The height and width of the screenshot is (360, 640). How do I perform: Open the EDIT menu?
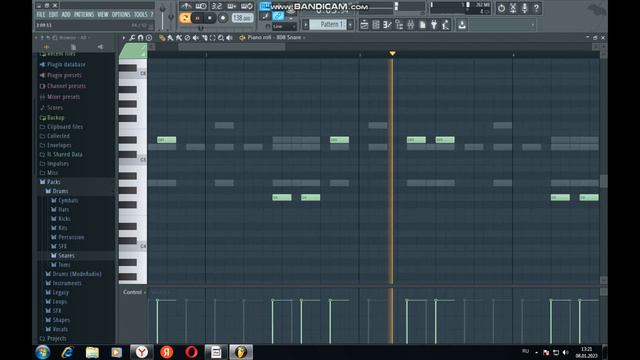(53, 15)
